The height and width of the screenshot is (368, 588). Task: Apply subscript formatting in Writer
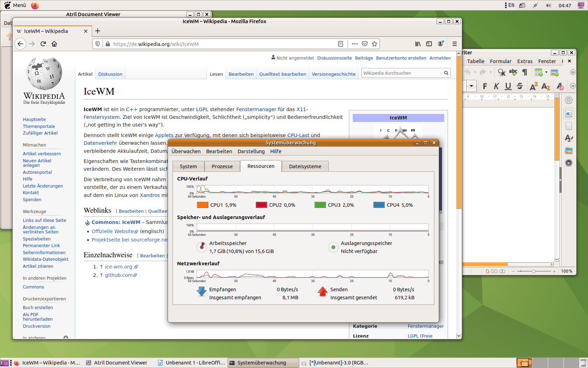[545, 86]
